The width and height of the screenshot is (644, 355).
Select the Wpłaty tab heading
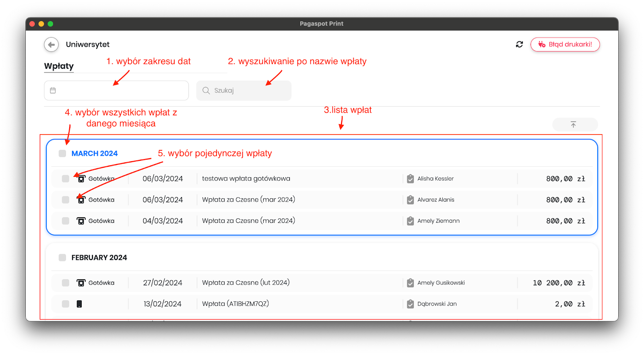[x=59, y=66]
